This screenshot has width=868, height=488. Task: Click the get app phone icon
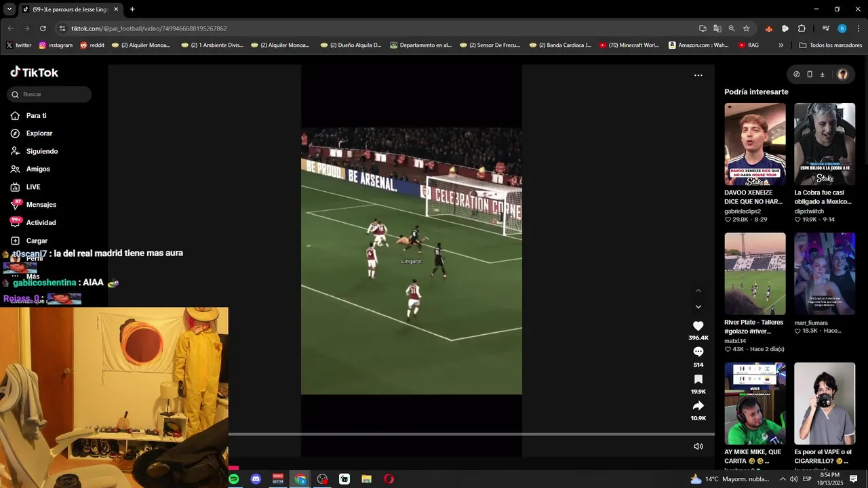(x=809, y=75)
